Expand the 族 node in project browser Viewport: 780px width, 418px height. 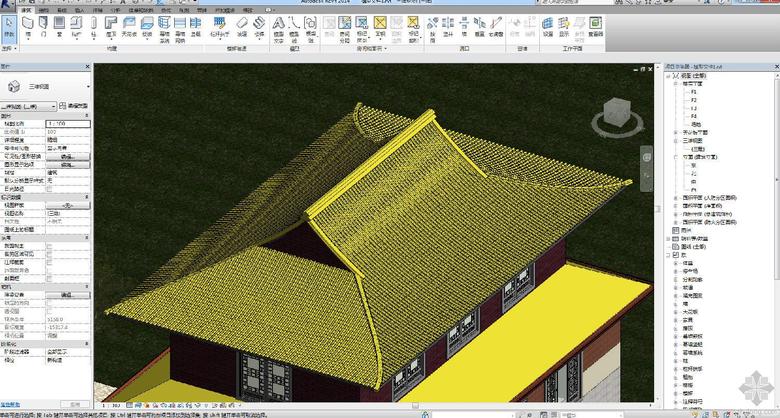point(670,255)
